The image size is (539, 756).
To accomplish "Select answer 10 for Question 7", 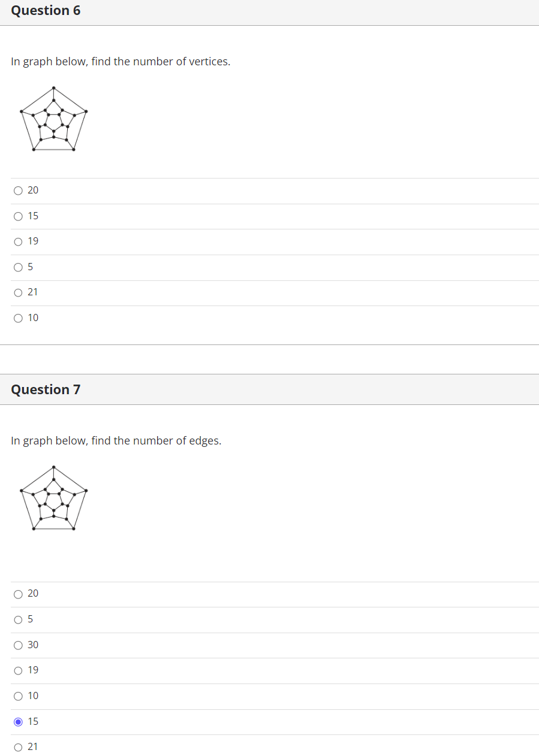I will pyautogui.click(x=18, y=696).
